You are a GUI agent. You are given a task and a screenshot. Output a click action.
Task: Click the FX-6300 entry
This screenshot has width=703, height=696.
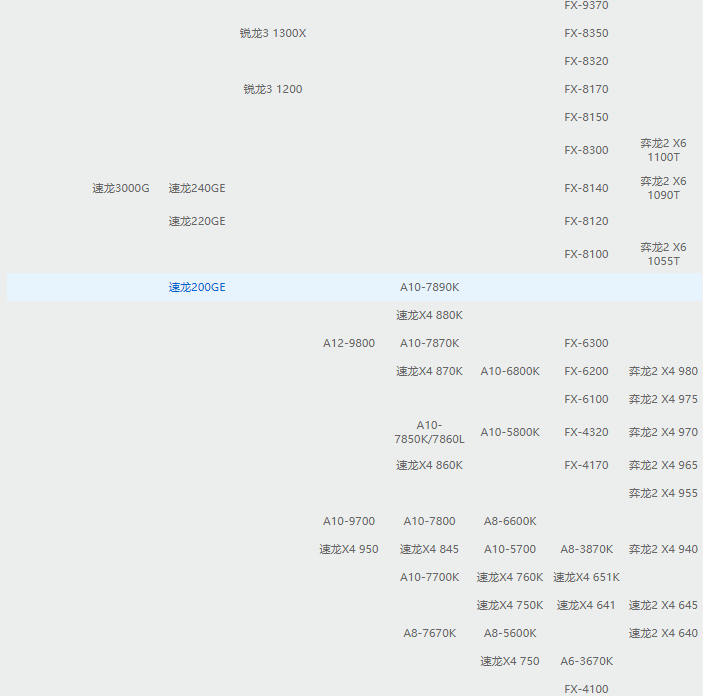[x=586, y=343]
